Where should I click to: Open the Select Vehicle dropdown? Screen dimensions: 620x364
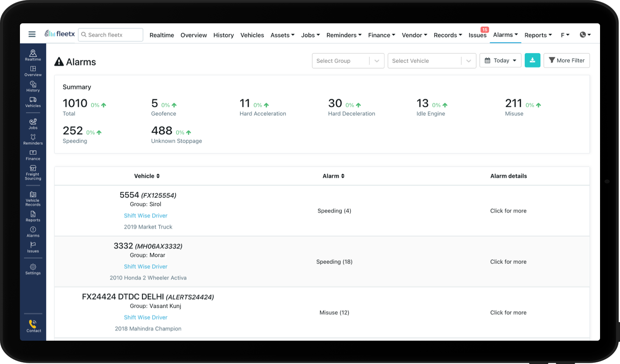(431, 61)
